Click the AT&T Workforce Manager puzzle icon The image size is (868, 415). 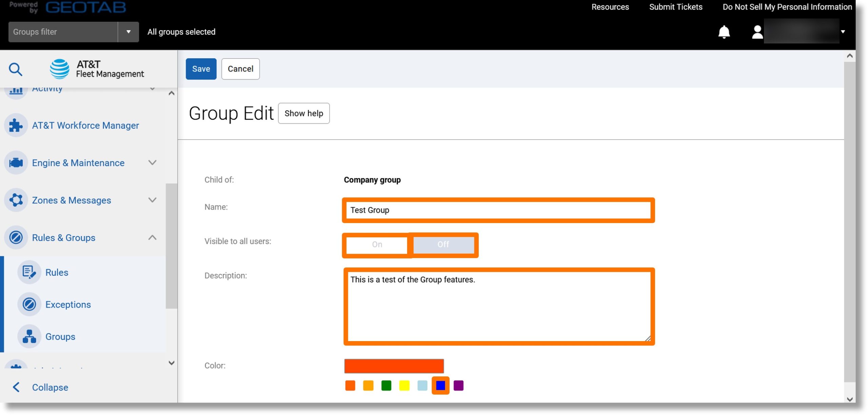coord(16,125)
